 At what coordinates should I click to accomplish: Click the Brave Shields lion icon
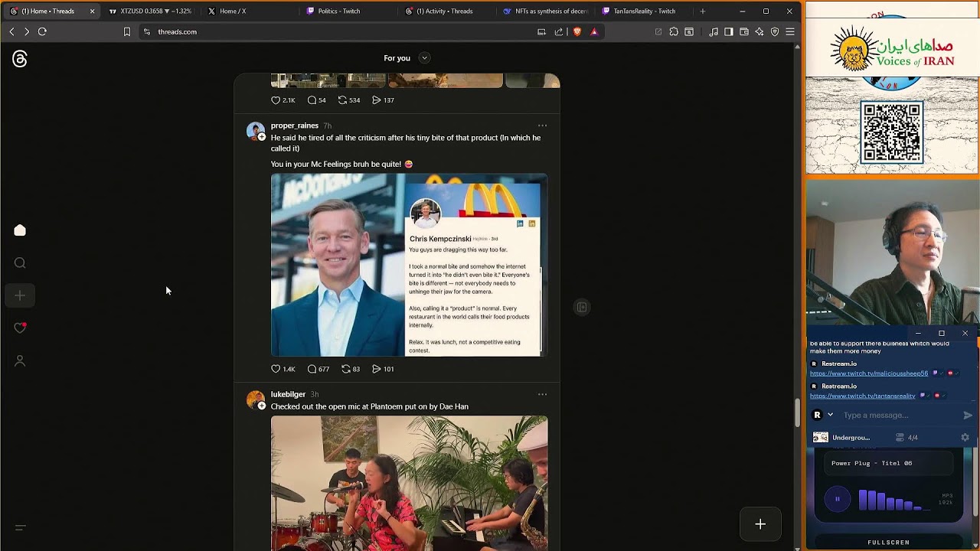tap(577, 31)
